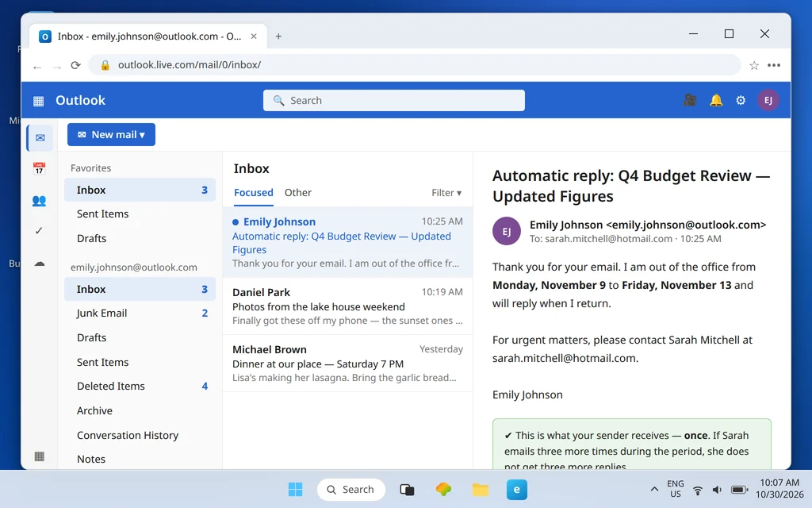This screenshot has width=812, height=508.
Task: Open Calendar in the left rail
Action: 40,168
